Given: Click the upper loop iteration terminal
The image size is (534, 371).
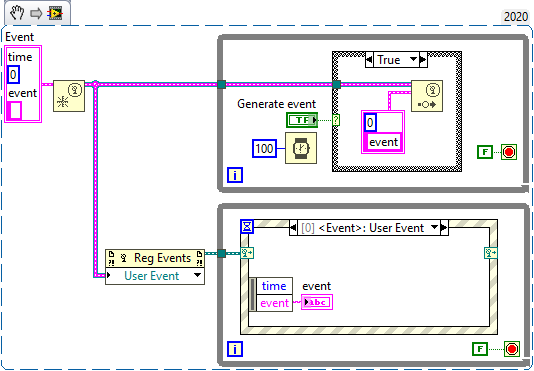Looking at the screenshot, I should [x=235, y=175].
